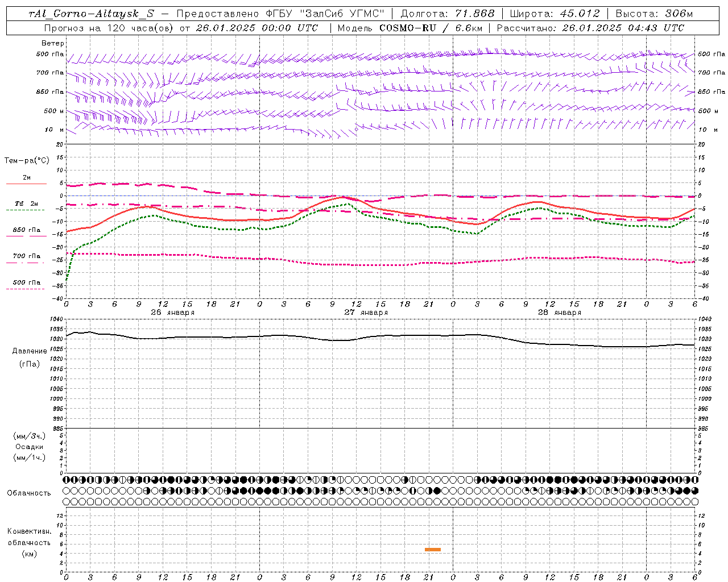The height and width of the screenshot is (582, 728).
Task: Click the Рассчитано: 26.01.2025 04:43 UTC timestamp
Action: coord(590,28)
